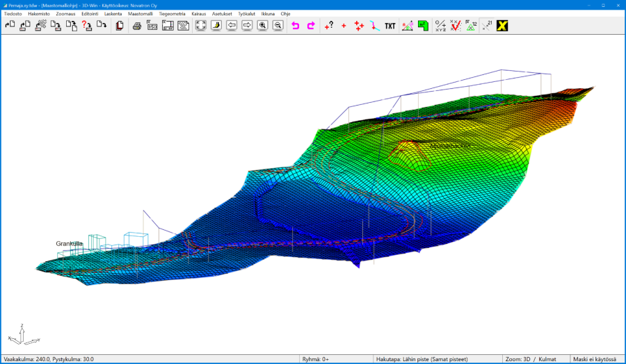Image resolution: width=626 pixels, height=364 pixels.
Task: Click the zoom-to-fit all icon
Action: click(200, 26)
